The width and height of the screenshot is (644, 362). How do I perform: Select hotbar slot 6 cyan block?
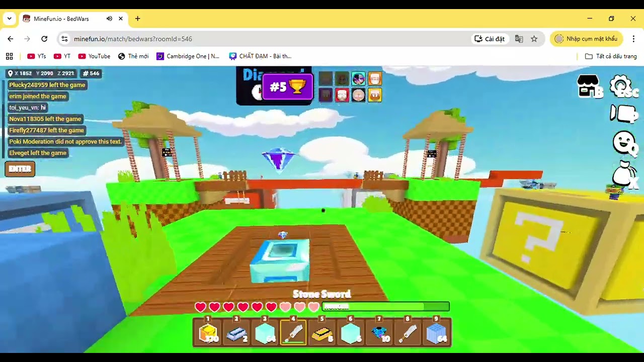click(351, 332)
